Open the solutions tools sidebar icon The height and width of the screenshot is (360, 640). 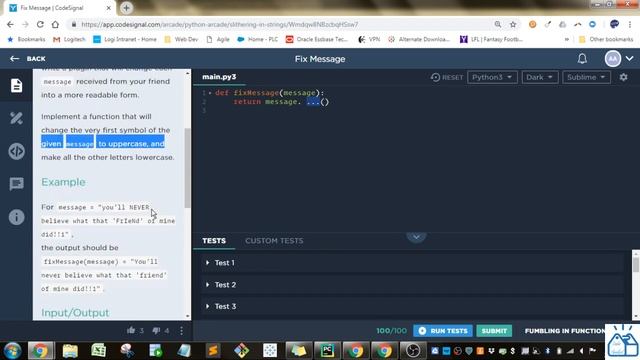point(16,118)
